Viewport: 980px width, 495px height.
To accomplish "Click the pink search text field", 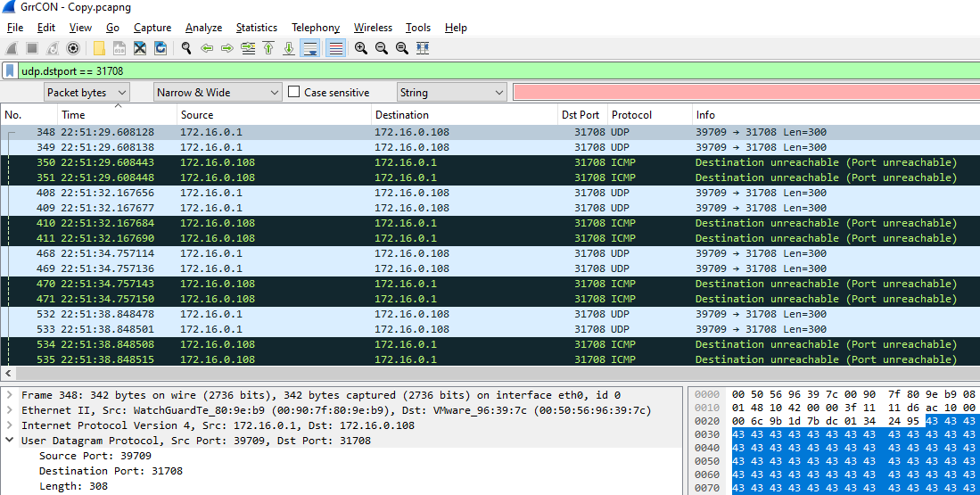I will [x=744, y=92].
